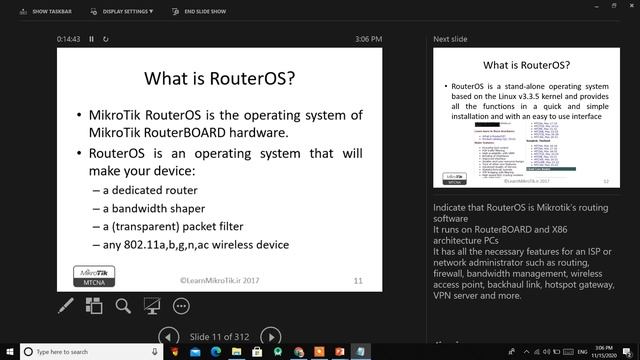Image resolution: width=640 pixels, height=360 pixels.
Task: Click the next slide preview thumbnail
Action: pyautogui.click(x=527, y=118)
